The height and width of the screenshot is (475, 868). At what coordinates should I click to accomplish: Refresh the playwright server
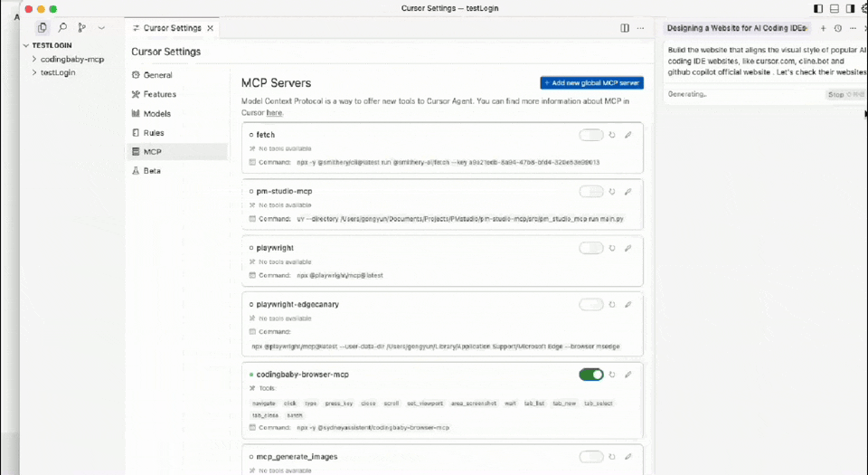(x=612, y=248)
